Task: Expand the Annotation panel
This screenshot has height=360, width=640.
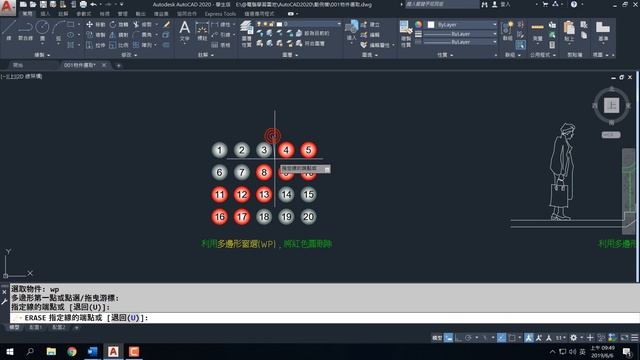Action: tap(206, 55)
